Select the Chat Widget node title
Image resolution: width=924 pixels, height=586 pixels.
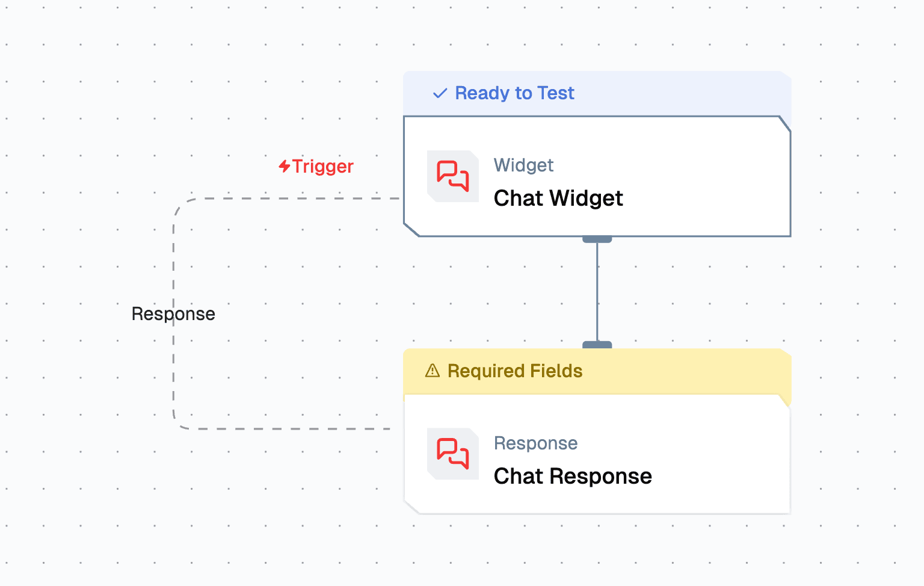558,199
